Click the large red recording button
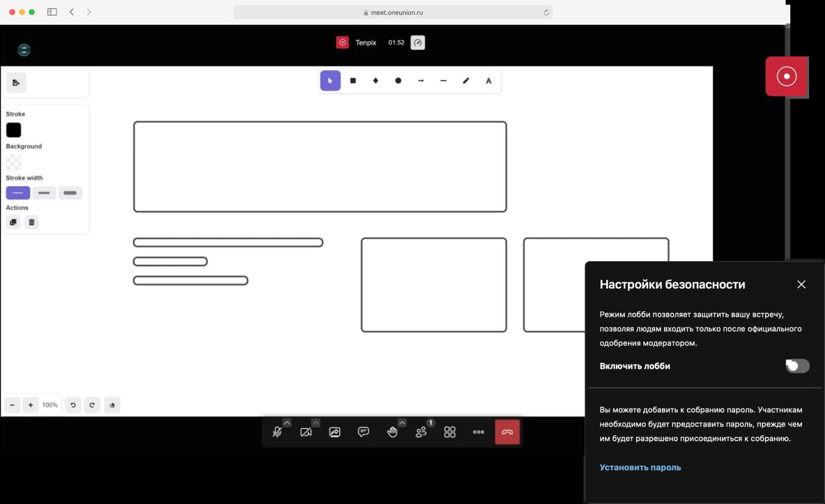 [x=787, y=76]
